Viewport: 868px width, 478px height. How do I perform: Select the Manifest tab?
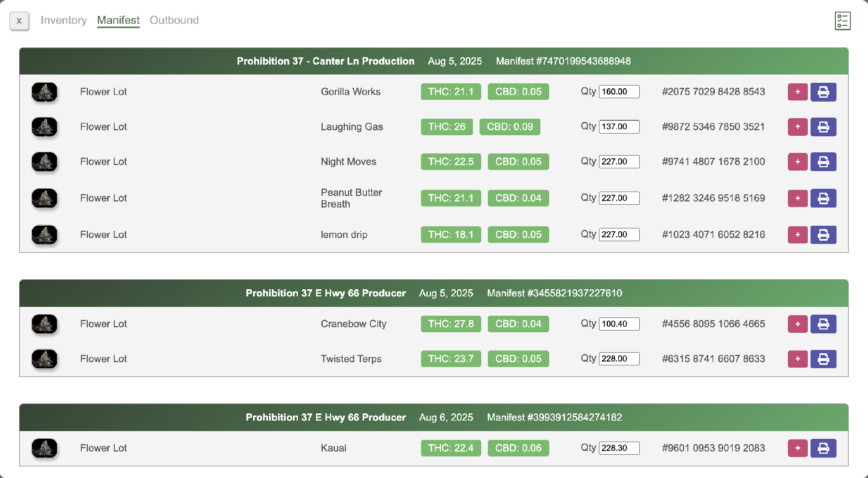[x=118, y=20]
